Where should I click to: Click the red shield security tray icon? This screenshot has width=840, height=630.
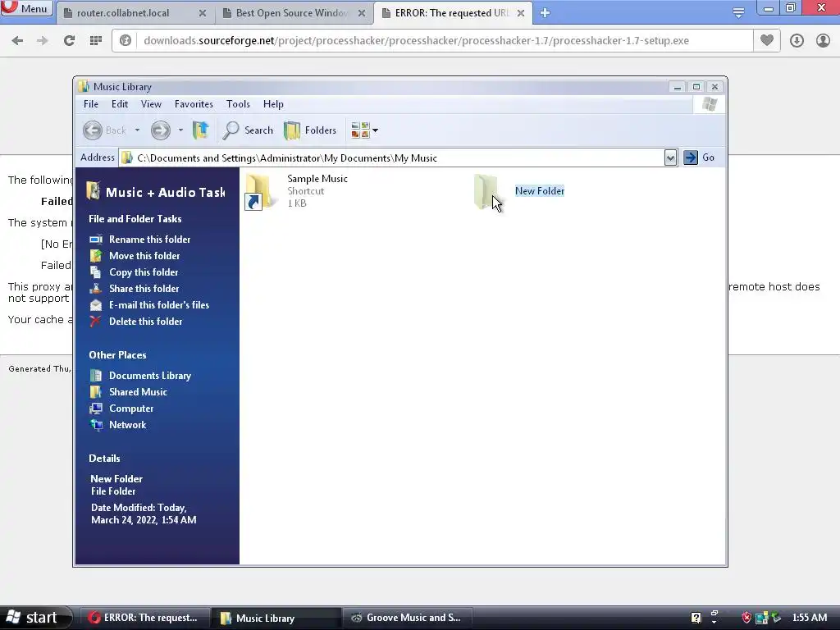(746, 618)
